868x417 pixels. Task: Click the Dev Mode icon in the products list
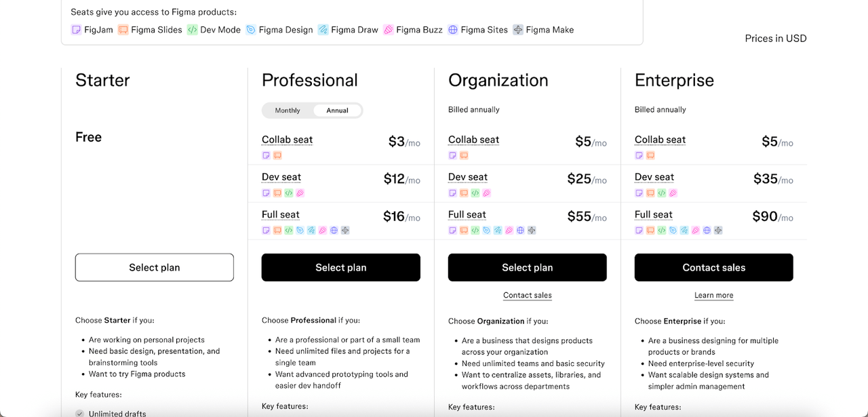191,30
